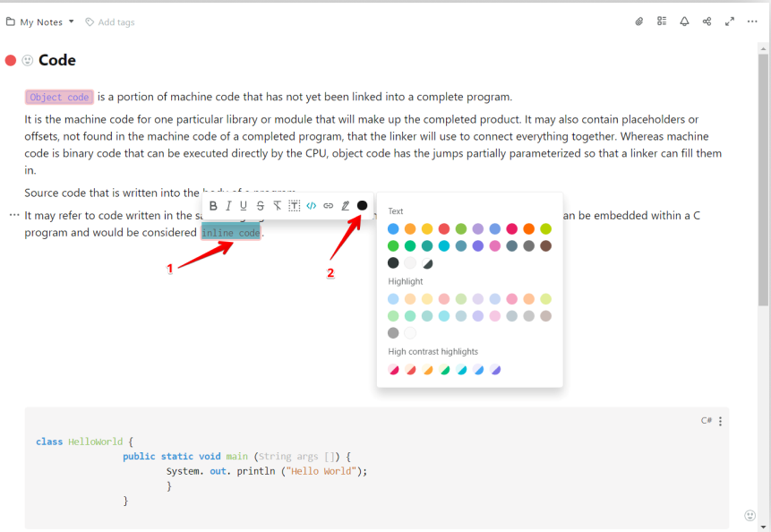Toggle italic formatting for selected text
771x532 pixels.
(x=228, y=205)
